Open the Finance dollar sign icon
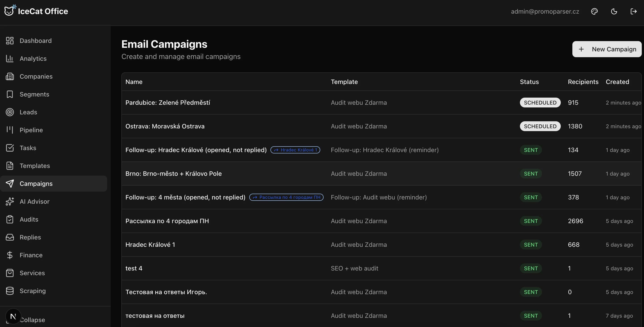 click(10, 255)
